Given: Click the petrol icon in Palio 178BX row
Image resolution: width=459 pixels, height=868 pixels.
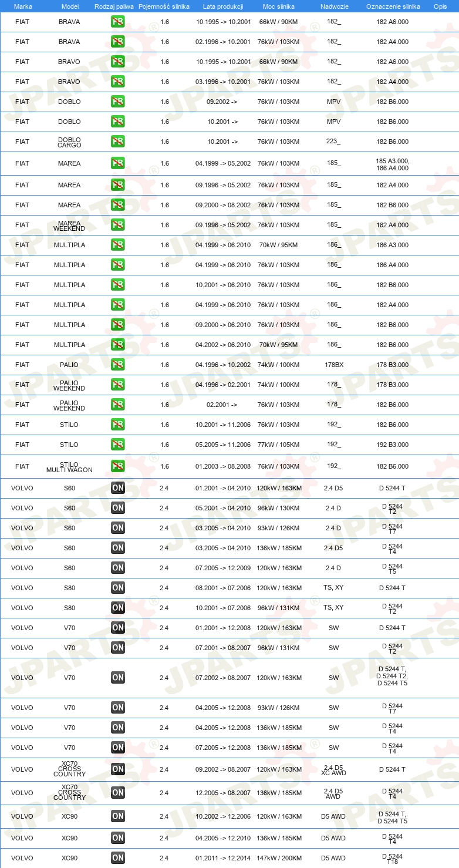Looking at the screenshot, I should point(117,365).
